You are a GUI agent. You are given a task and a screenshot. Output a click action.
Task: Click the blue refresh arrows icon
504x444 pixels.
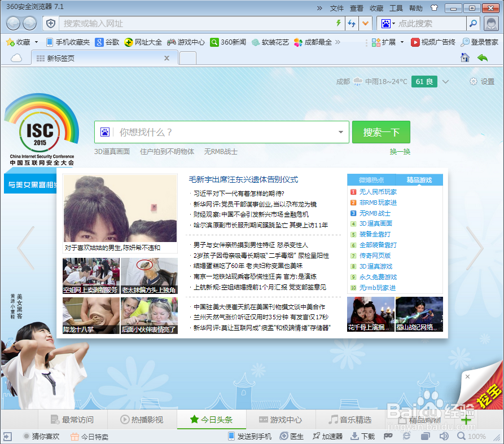(x=352, y=24)
